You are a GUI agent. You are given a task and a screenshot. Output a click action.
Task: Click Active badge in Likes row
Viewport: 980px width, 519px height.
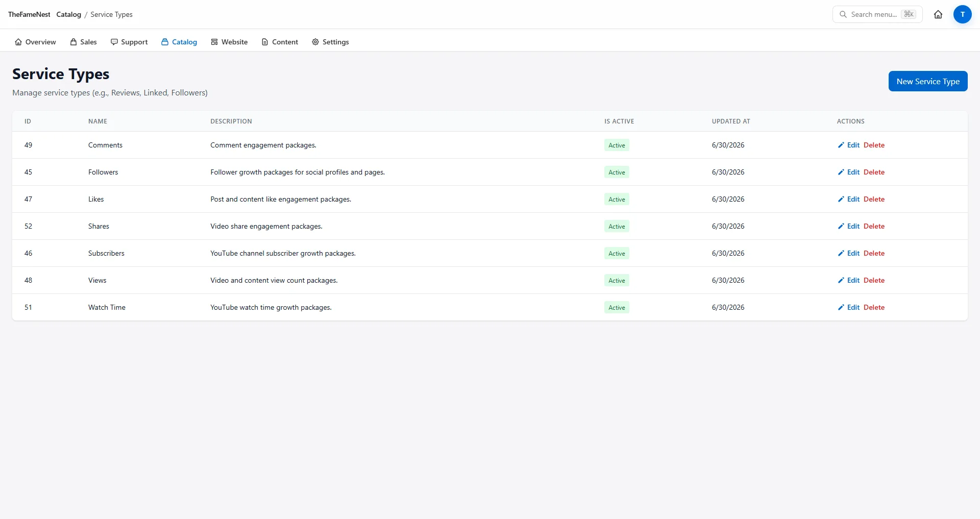[x=617, y=199]
